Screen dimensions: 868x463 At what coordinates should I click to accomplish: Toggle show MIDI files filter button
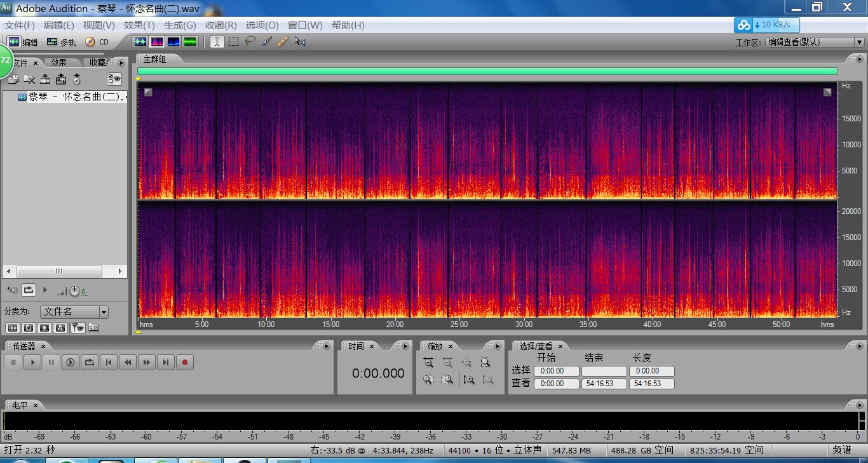coord(60,328)
